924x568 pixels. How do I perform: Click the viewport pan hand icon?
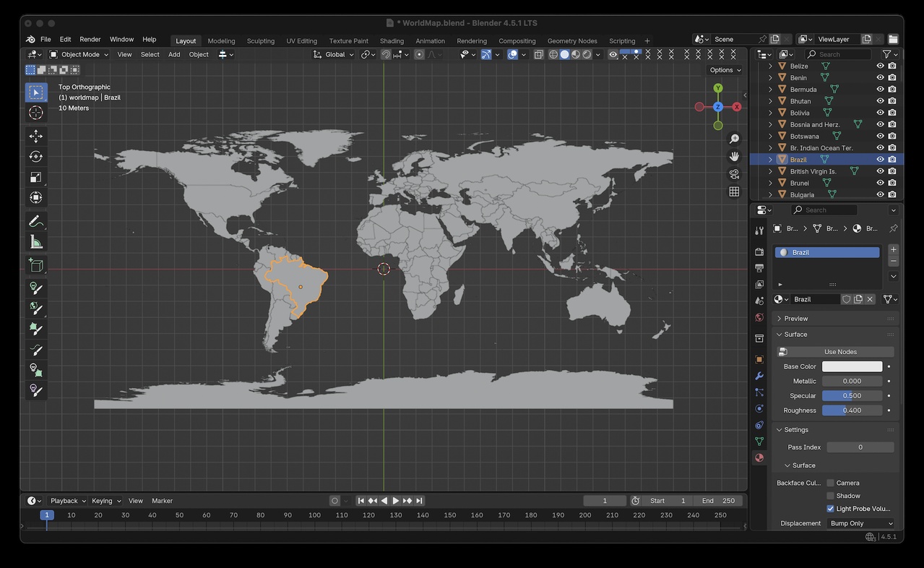click(x=734, y=156)
